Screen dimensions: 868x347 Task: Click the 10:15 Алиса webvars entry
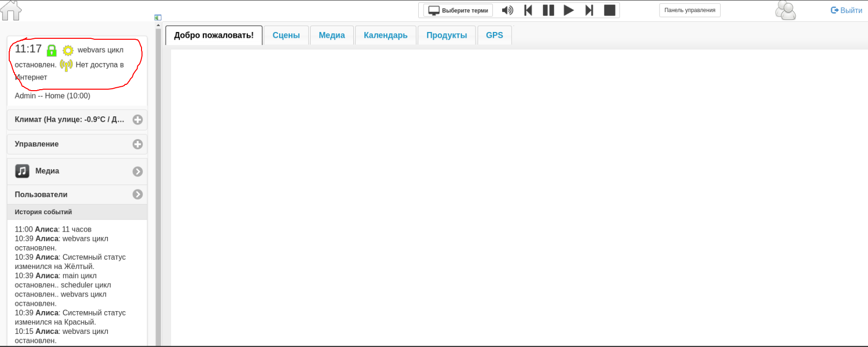(x=62, y=336)
